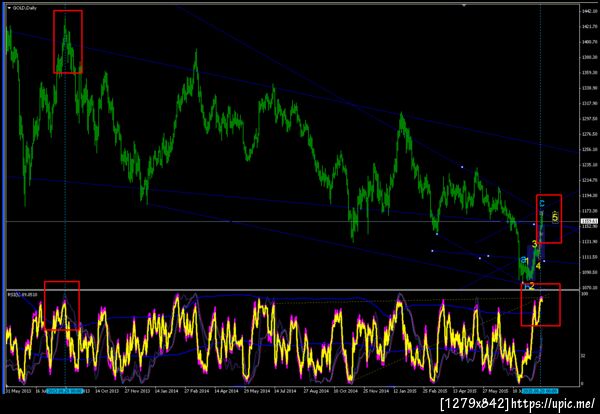
Task: Click the 1111.50 price scale label
Action: (589, 257)
